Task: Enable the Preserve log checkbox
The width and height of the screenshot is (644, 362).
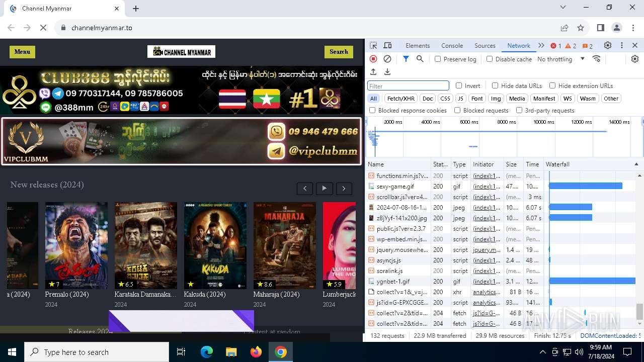Action: tap(438, 59)
